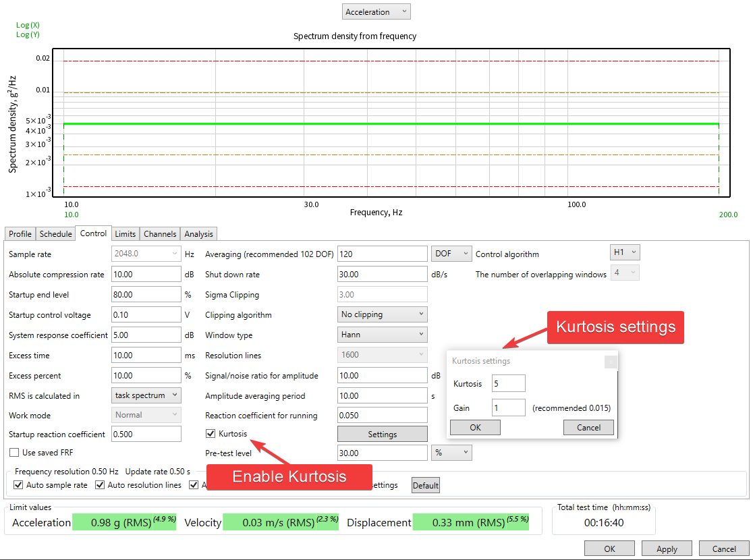The width and height of the screenshot is (753, 560).
Task: Edit the Pre-test level field
Action: coord(383,453)
